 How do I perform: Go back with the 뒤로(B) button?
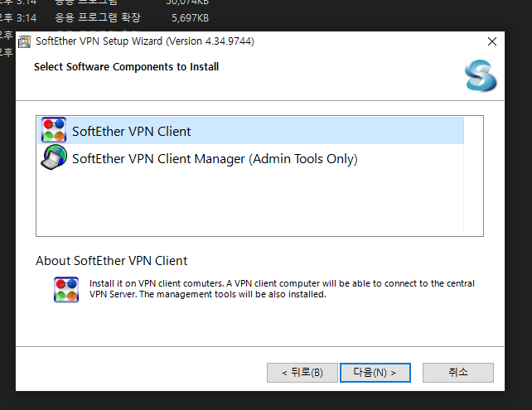[x=302, y=373]
